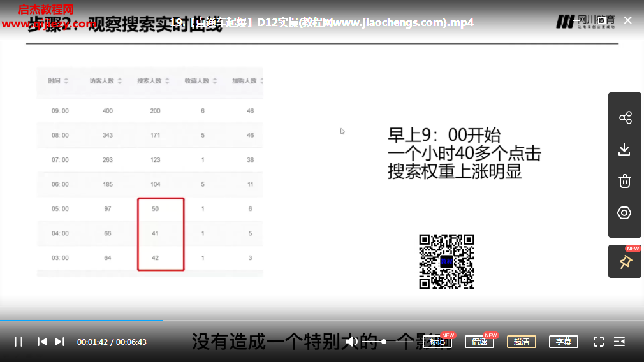Screen dimensions: 644x362
Task: Pause the video playback
Action: 18,342
